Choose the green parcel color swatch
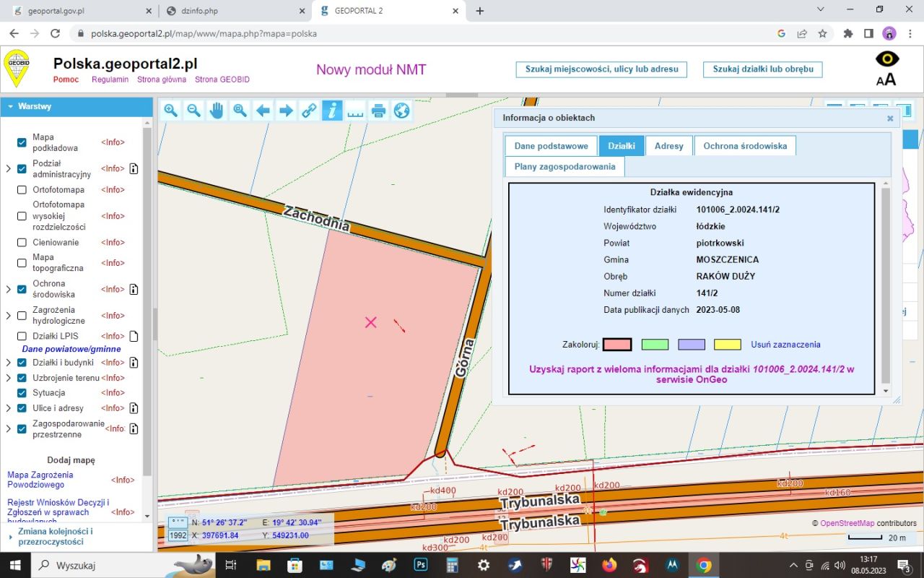 [654, 345]
